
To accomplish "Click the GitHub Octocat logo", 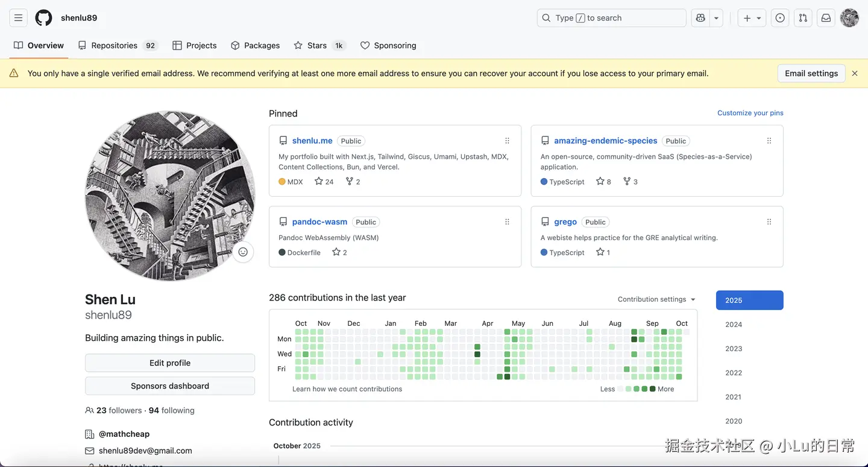I will [43, 18].
